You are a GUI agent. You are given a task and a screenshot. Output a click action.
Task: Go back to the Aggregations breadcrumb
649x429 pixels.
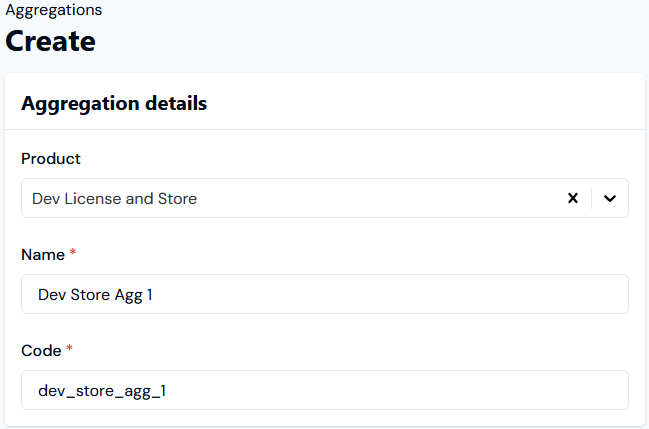pyautogui.click(x=53, y=10)
